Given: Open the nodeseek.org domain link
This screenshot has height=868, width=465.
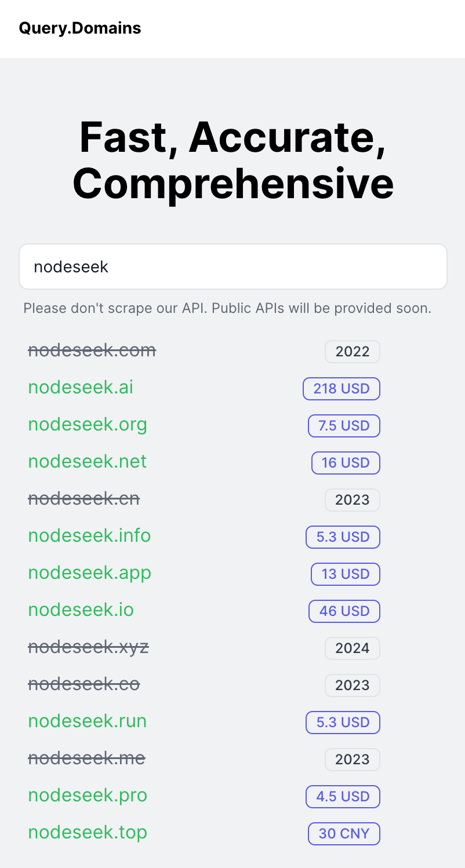Looking at the screenshot, I should 88,425.
